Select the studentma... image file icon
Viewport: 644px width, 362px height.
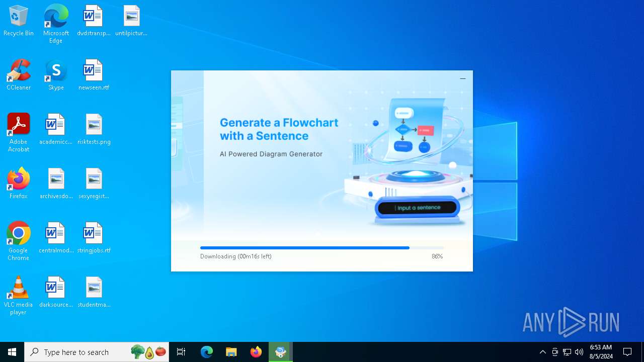94,293
